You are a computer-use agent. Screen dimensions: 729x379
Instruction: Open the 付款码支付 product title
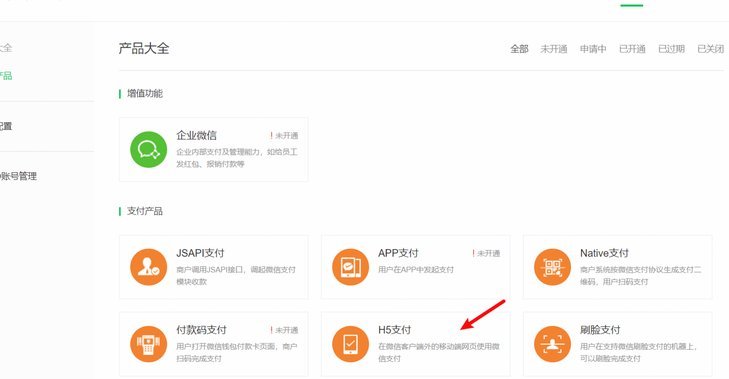[x=201, y=330]
